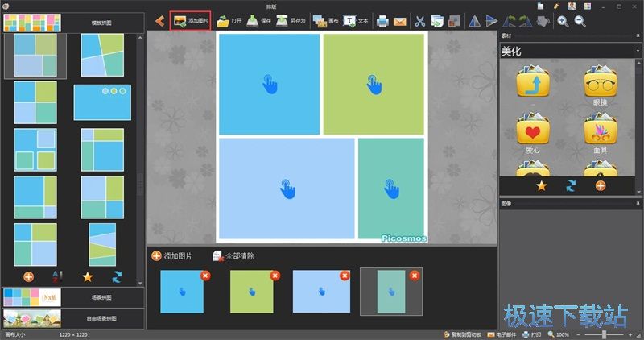
Task: Switch to the 模板拼图 section
Action: pos(73,23)
